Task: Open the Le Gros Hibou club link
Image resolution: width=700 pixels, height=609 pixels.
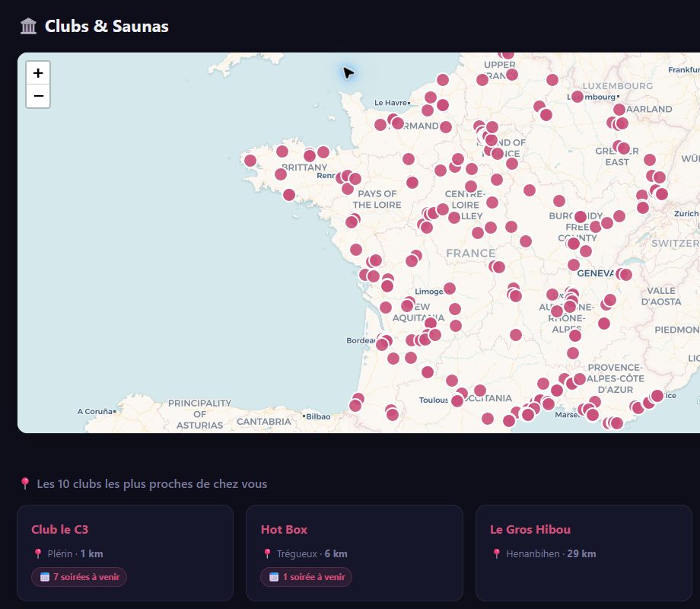Action: (x=530, y=530)
